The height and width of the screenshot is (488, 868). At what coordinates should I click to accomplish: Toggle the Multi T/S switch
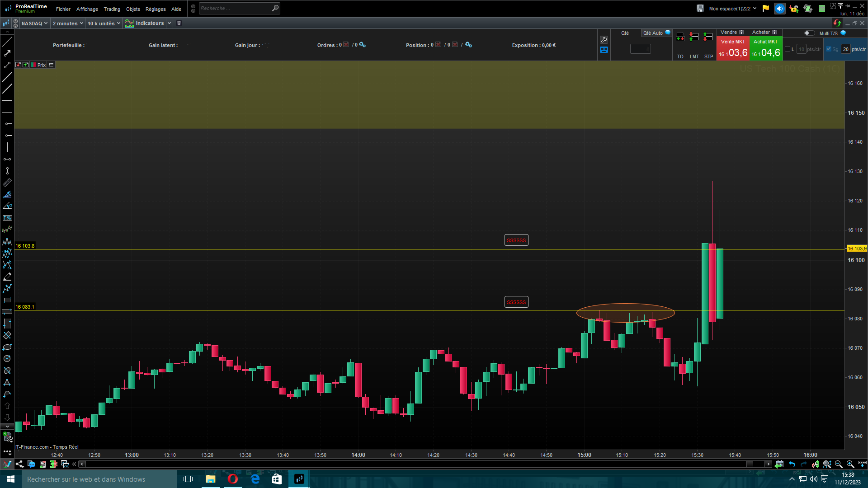(809, 33)
